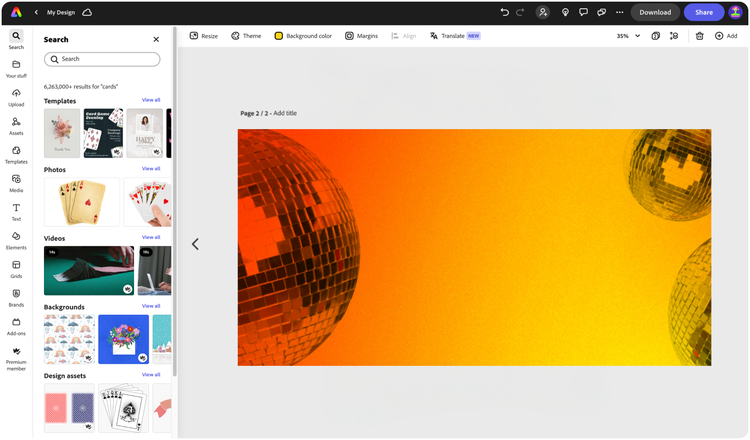750x440 pixels.
Task: Open Adobe Express home logo
Action: tap(16, 12)
